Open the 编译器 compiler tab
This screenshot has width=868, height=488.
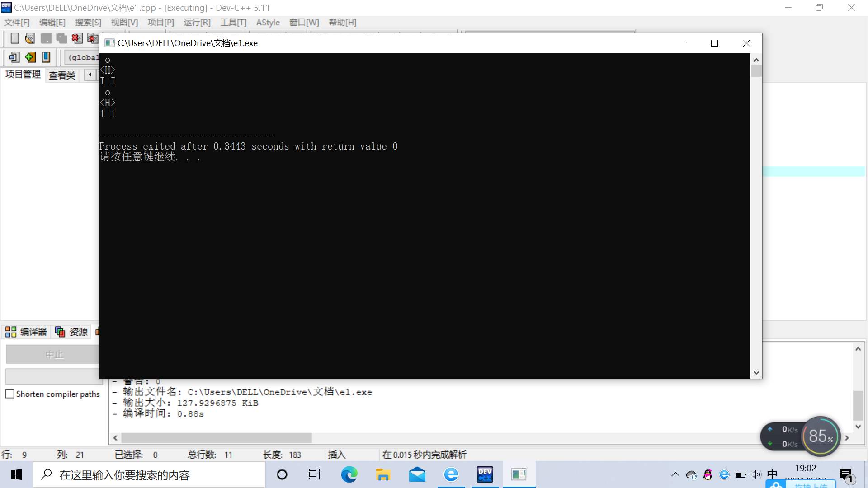(27, 332)
